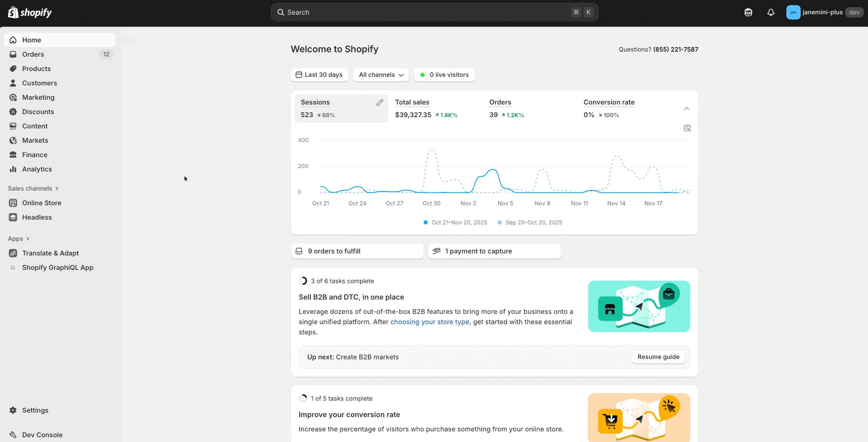Go to Orders in sidebar
The image size is (868, 442).
coord(33,54)
